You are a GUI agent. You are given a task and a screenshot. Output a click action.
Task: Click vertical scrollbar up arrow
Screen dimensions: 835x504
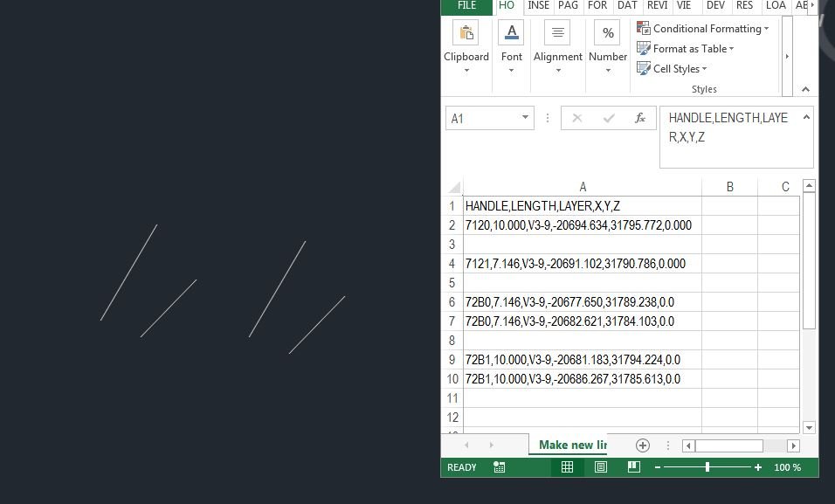click(x=809, y=186)
